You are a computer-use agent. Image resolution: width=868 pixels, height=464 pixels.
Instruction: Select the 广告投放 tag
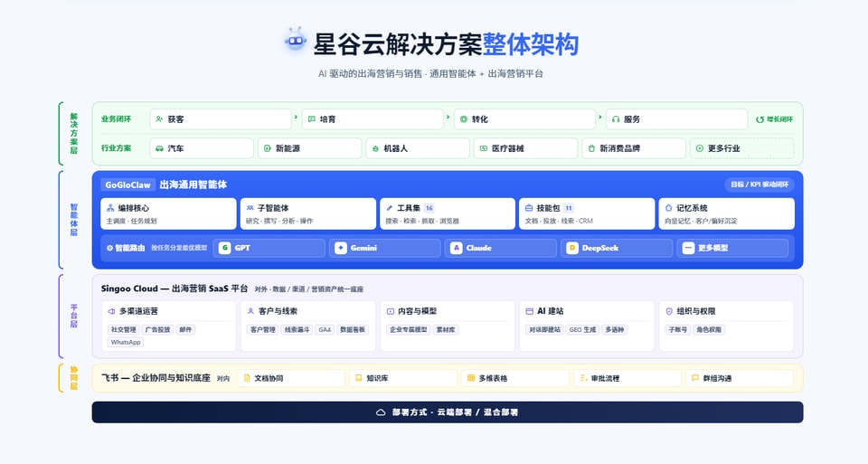[x=157, y=329]
